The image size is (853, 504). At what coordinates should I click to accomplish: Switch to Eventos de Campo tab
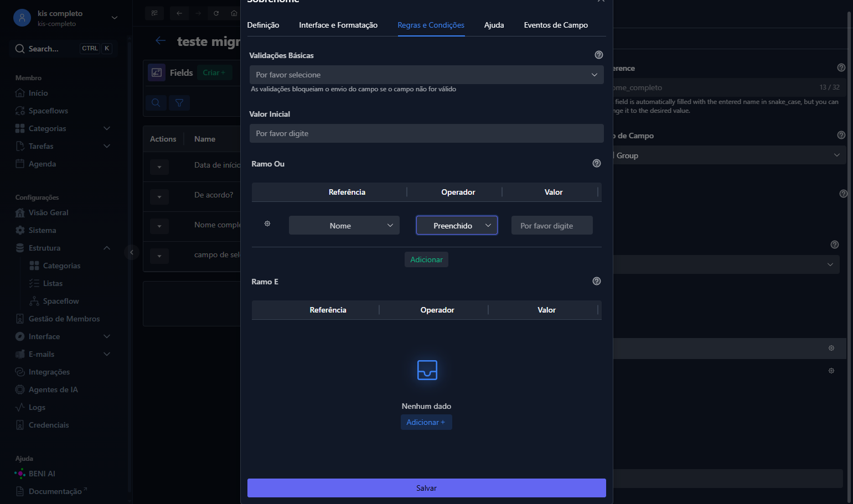coord(556,25)
